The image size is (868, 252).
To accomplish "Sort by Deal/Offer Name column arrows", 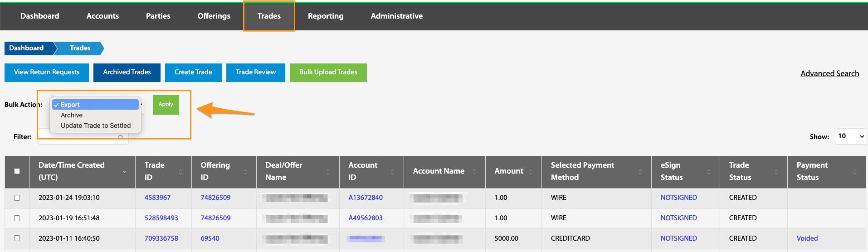I will pyautogui.click(x=328, y=172).
